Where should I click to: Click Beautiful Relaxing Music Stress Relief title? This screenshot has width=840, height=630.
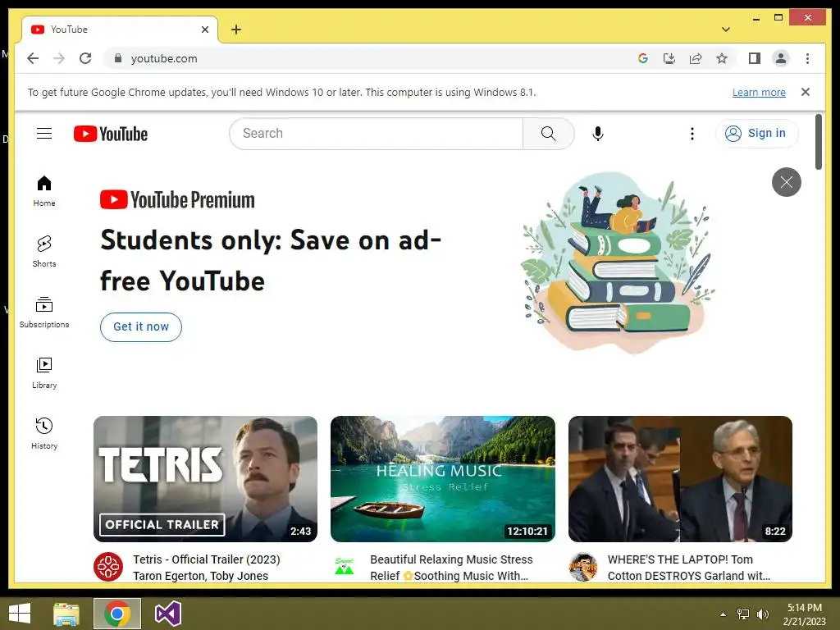[x=451, y=568]
